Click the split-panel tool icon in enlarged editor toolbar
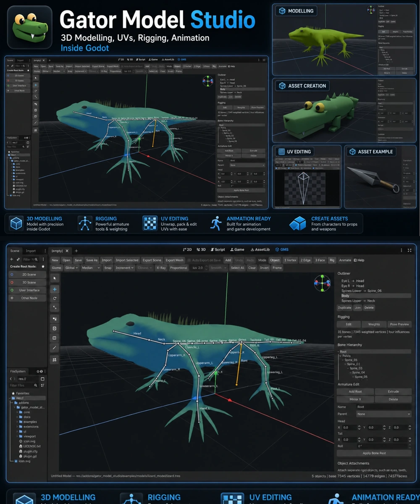 (55, 338)
